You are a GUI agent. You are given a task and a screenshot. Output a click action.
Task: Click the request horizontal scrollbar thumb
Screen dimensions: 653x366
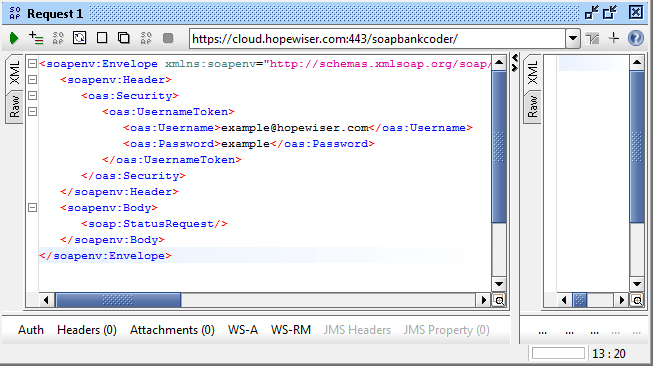118,300
